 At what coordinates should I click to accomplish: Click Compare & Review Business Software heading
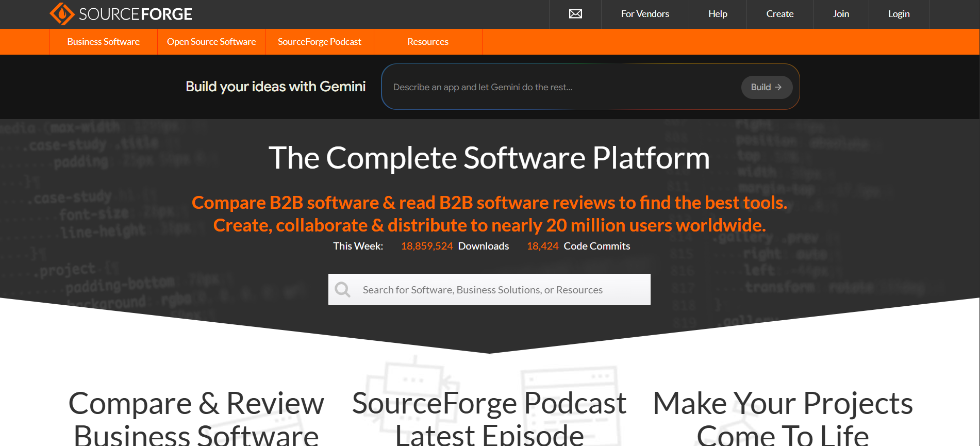(x=196, y=418)
